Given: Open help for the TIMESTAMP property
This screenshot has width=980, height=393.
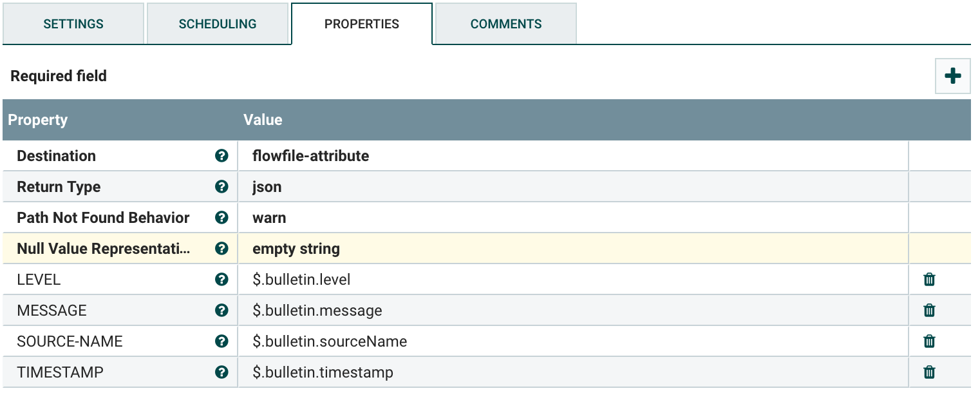Looking at the screenshot, I should coord(221,372).
